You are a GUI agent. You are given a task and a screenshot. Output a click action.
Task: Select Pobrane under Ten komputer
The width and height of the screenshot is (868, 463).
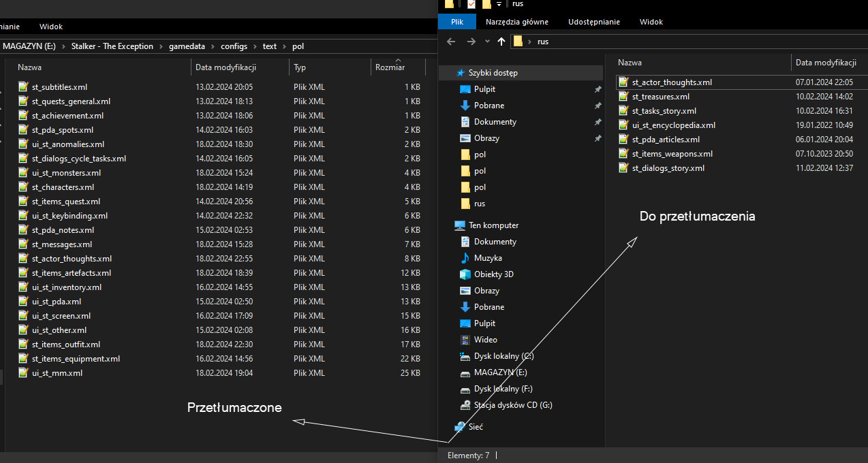[489, 306]
